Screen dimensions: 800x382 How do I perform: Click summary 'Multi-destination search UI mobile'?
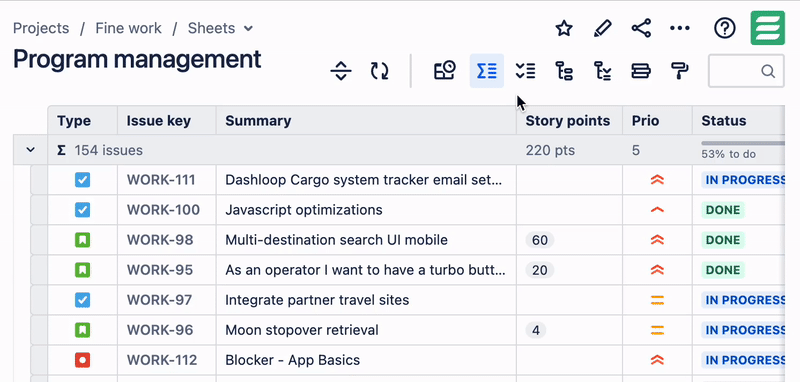click(336, 240)
